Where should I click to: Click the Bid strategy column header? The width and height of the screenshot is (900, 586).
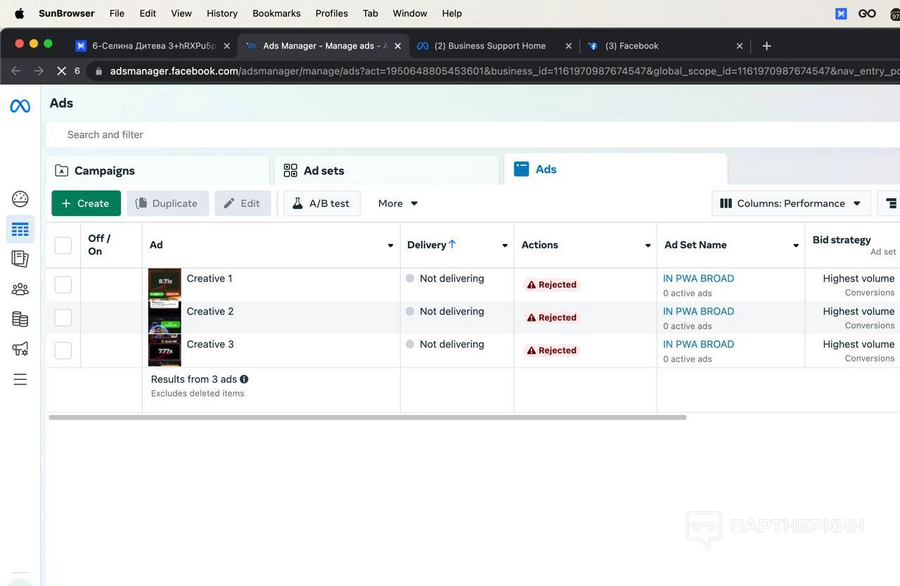coord(841,240)
